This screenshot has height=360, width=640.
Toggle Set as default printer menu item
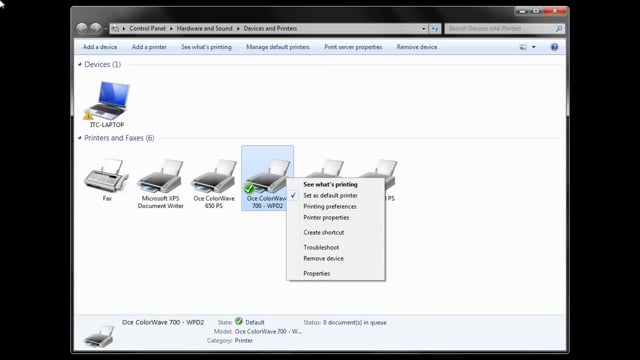(x=336, y=196)
